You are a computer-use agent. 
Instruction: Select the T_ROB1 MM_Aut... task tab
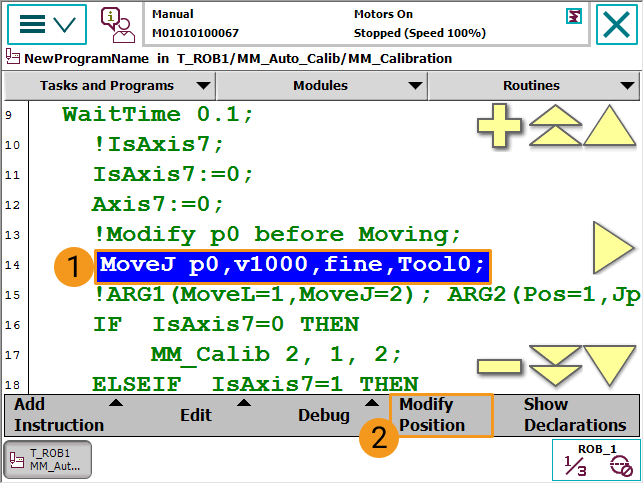pyautogui.click(x=47, y=460)
